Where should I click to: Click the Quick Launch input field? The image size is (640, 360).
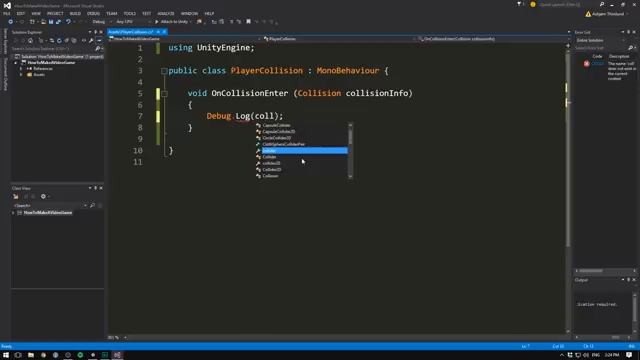569,4
